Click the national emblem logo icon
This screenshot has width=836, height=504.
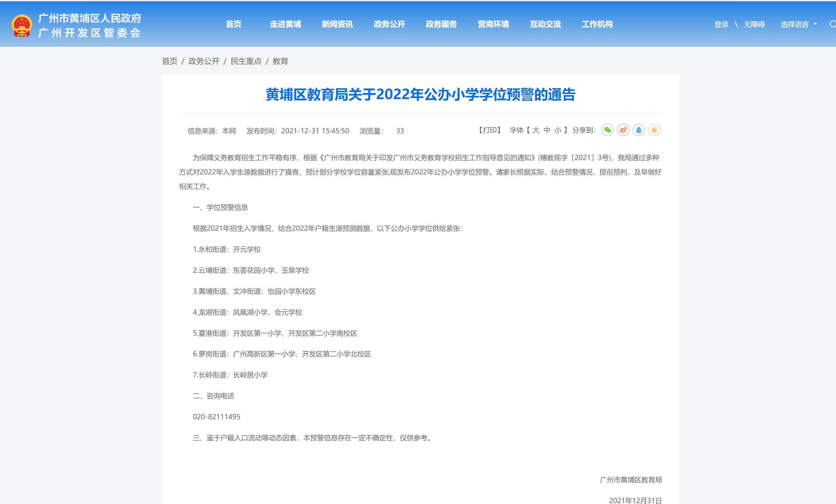22,26
